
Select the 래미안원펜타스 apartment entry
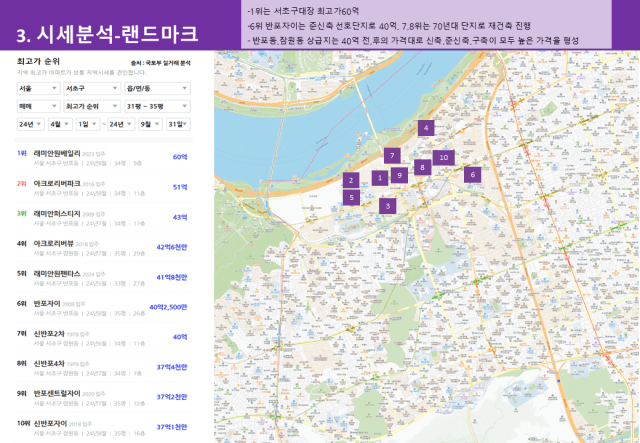(57, 274)
